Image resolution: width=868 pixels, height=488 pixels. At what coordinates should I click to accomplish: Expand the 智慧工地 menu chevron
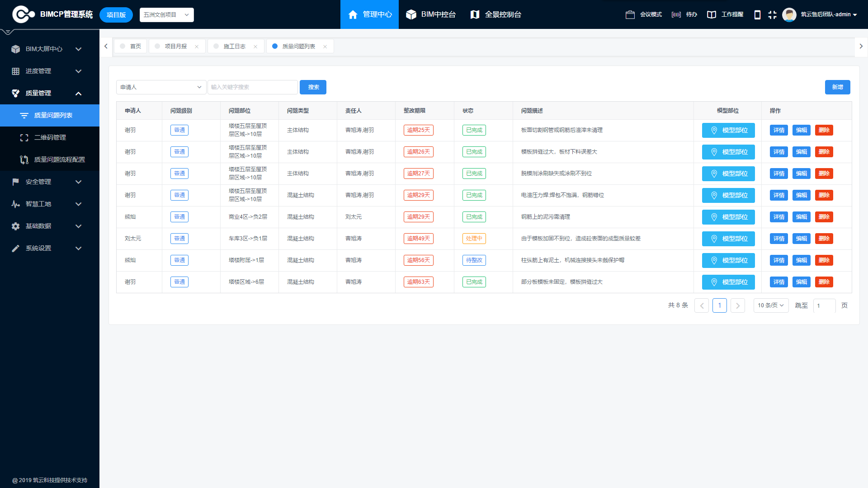[x=78, y=204]
